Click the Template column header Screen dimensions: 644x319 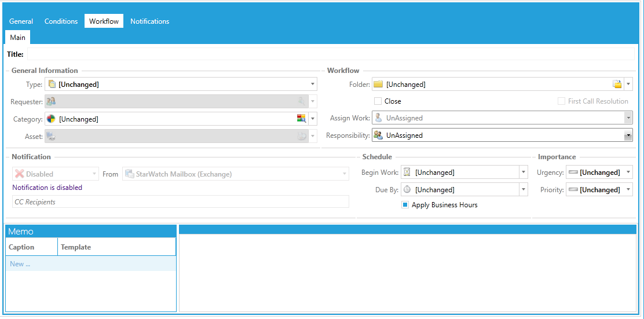pyautogui.click(x=116, y=247)
